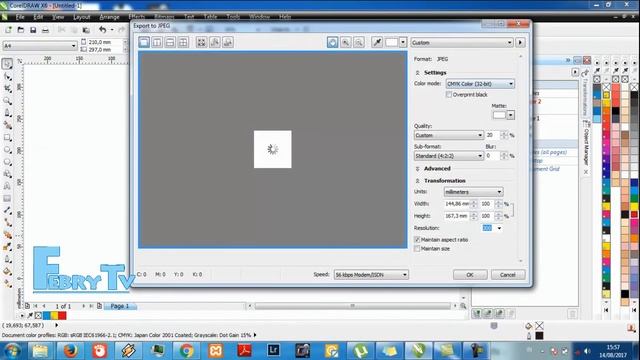640x360 pixels.
Task: Cancel the Export to JPEG dialog
Action: pyautogui.click(x=508, y=275)
